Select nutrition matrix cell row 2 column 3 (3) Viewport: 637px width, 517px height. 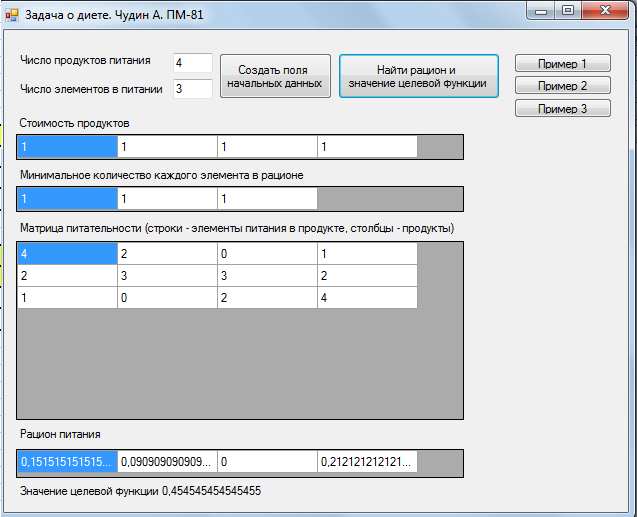click(x=267, y=276)
